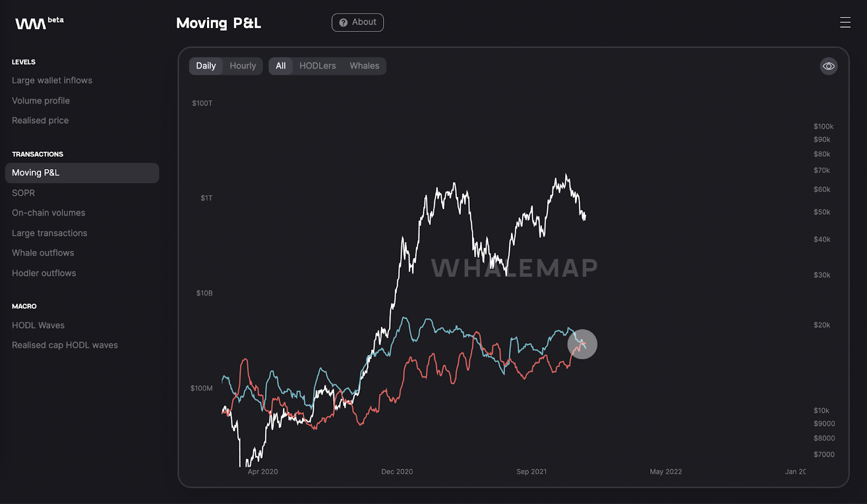This screenshot has width=867, height=504.
Task: Select the Daily timeframe
Action: [206, 66]
